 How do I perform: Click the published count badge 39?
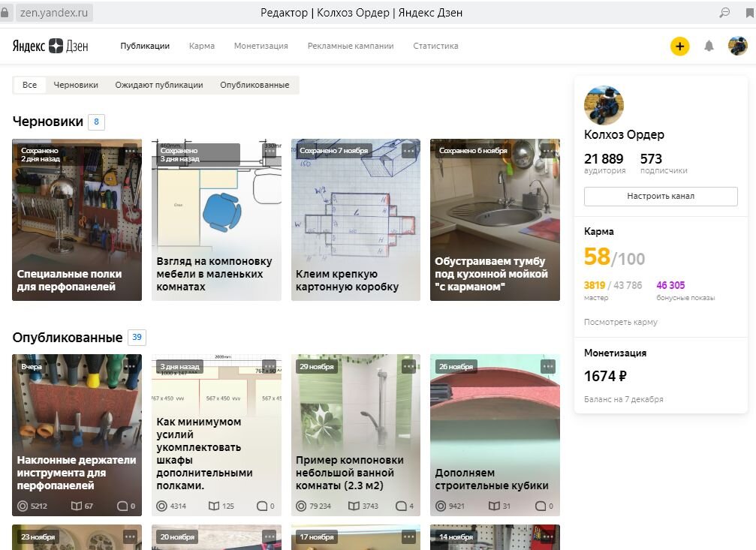point(137,337)
